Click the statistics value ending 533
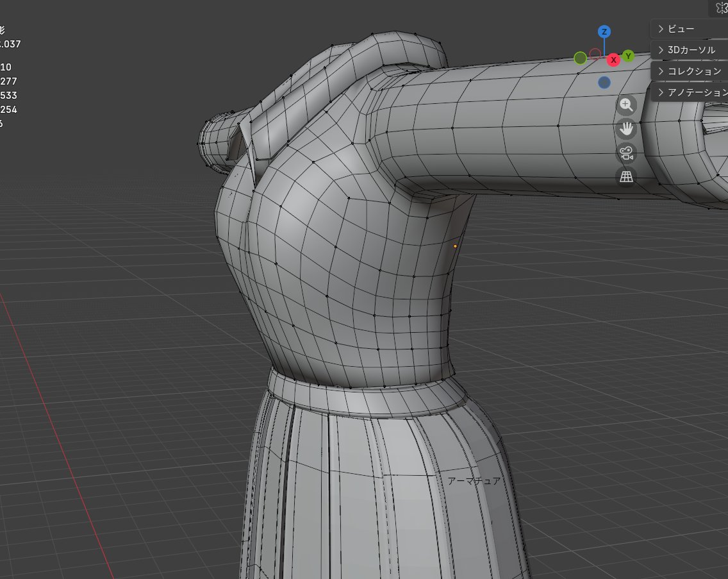728x579 pixels. tap(8, 96)
